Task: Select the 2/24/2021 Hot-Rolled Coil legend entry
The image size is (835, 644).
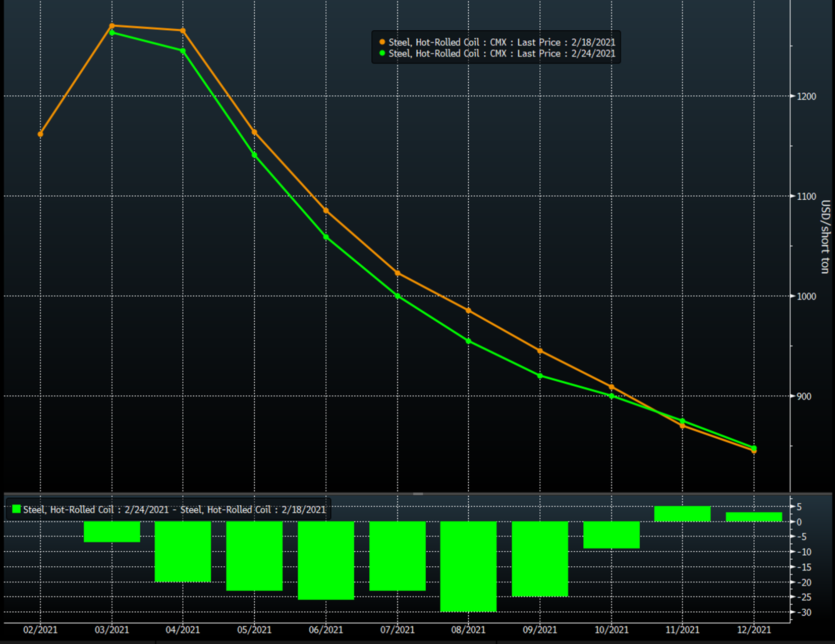Action: [x=502, y=53]
